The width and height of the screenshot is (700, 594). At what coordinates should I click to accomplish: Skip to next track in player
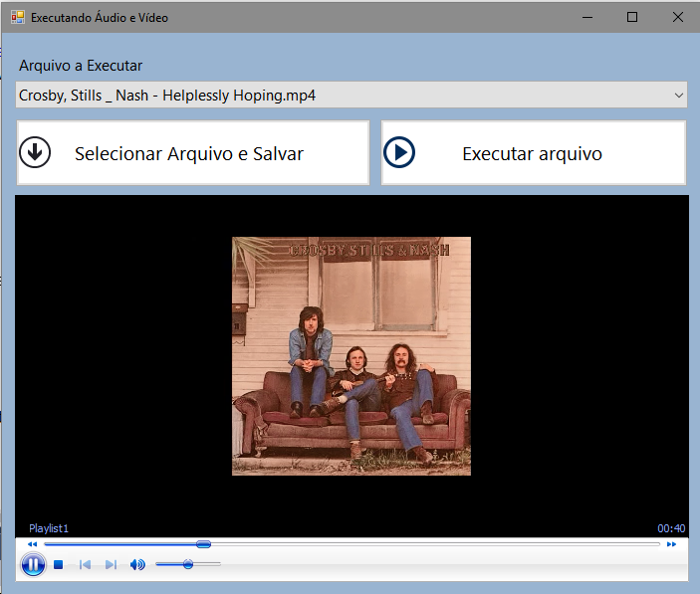[111, 565]
